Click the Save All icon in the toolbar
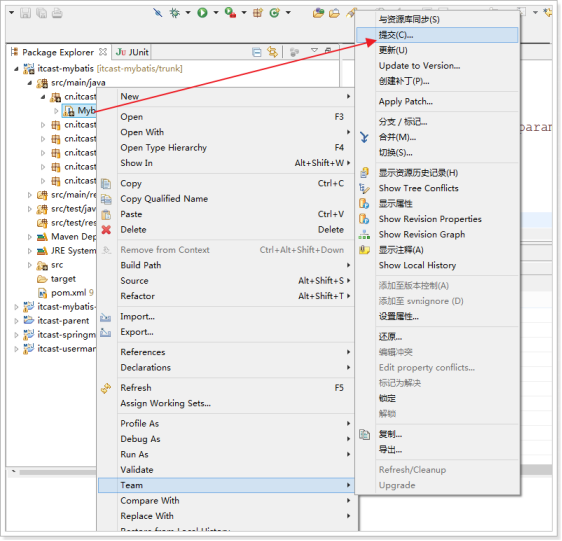Image resolution: width=562 pixels, height=541 pixels. pyautogui.click(x=41, y=13)
